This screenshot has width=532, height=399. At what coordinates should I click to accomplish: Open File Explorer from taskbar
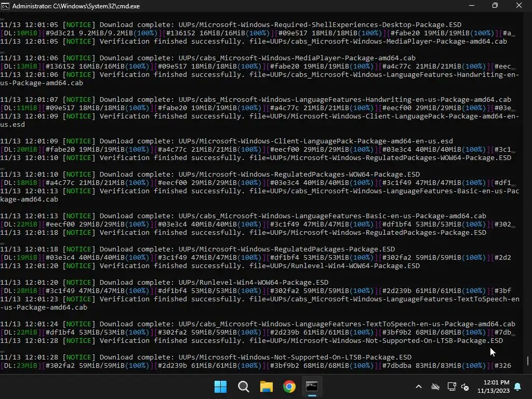(267, 387)
